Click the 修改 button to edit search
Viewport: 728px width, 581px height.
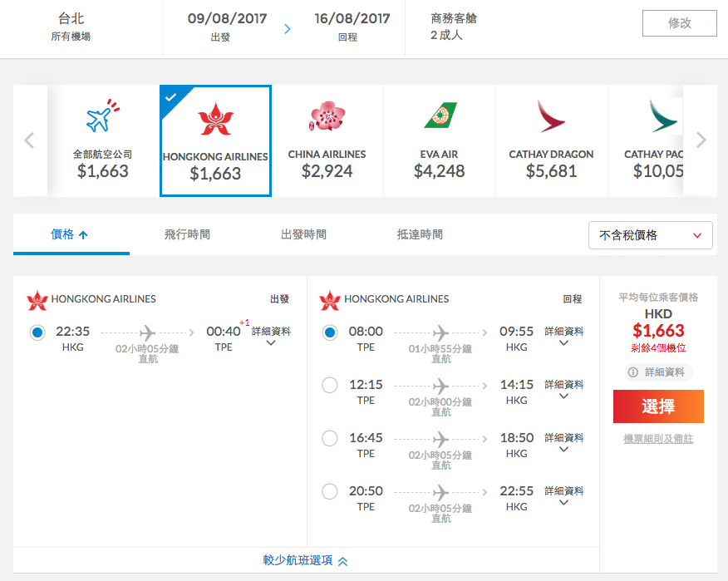(x=680, y=23)
